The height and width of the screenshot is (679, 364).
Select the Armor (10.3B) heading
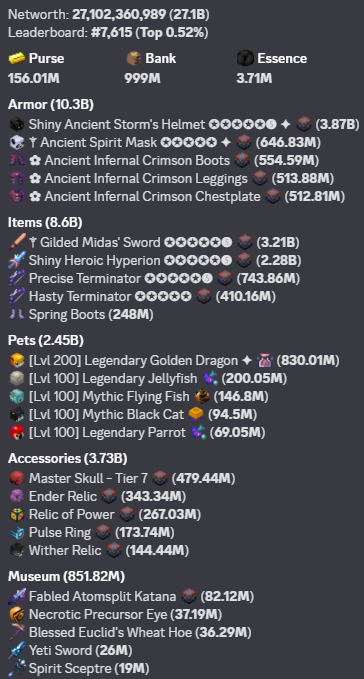51,104
